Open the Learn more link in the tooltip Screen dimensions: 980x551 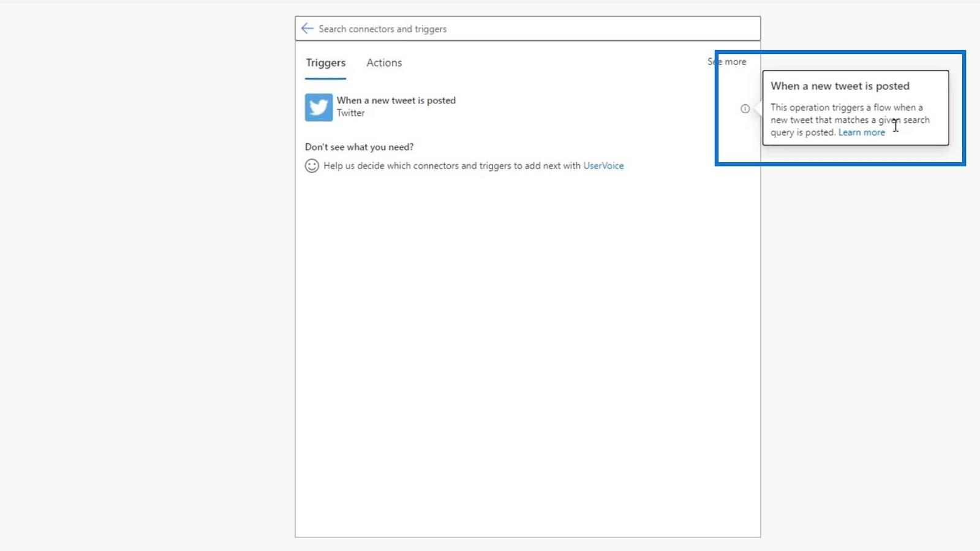862,132
